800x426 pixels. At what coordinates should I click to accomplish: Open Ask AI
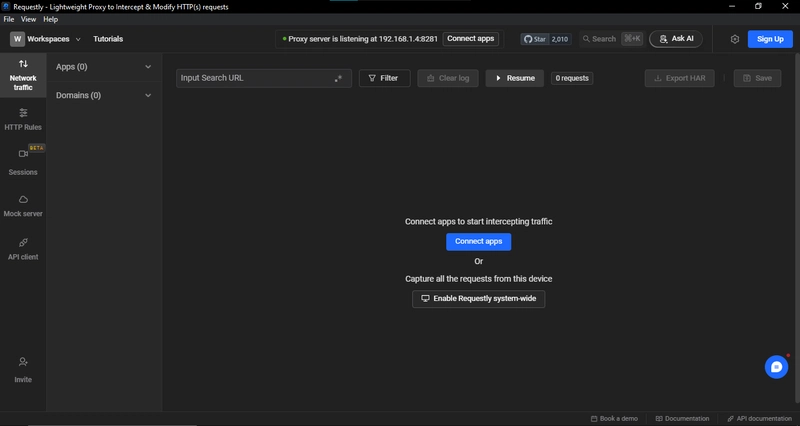point(676,39)
